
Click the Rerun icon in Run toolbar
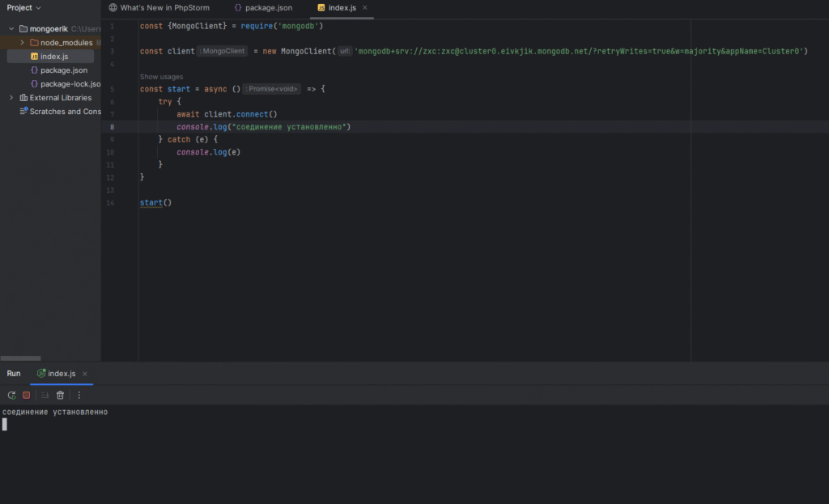point(11,395)
